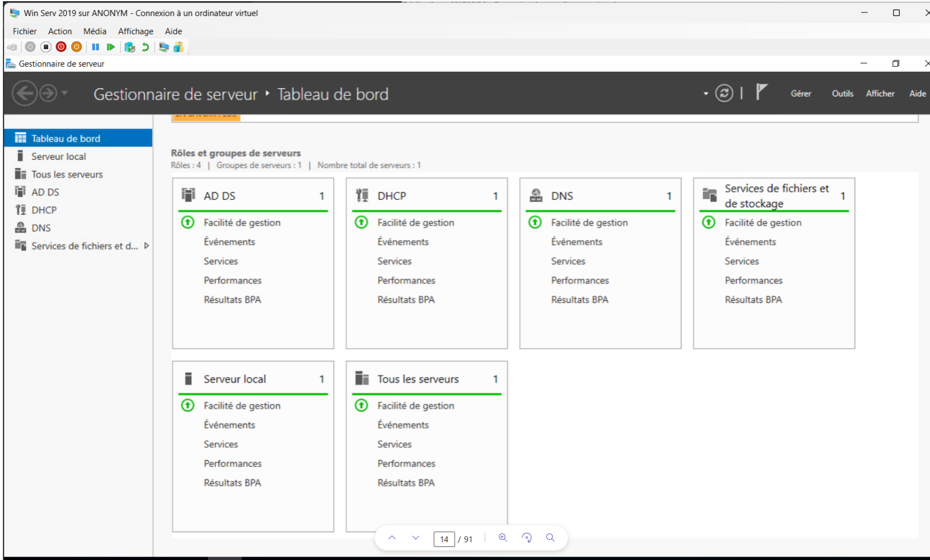The height and width of the screenshot is (560, 930).
Task: Open the notifications flag
Action: click(x=762, y=92)
